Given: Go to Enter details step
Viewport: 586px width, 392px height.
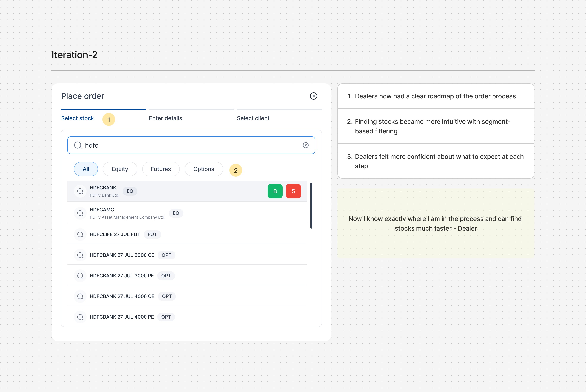Looking at the screenshot, I should (166, 118).
